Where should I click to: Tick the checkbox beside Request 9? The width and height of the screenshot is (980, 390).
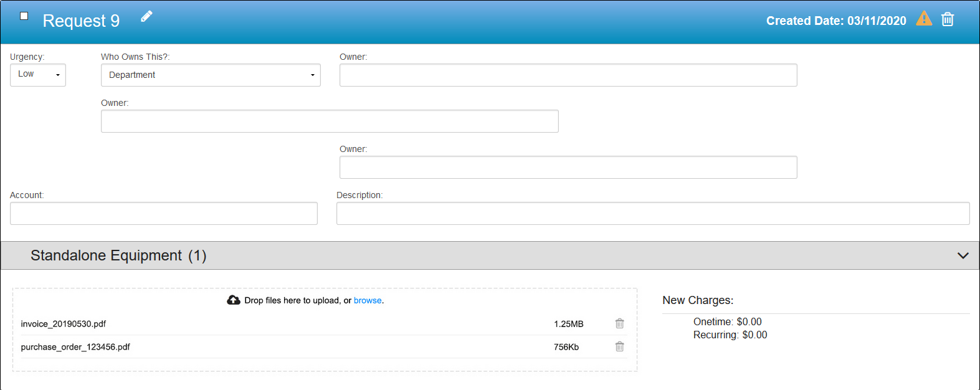tap(24, 16)
